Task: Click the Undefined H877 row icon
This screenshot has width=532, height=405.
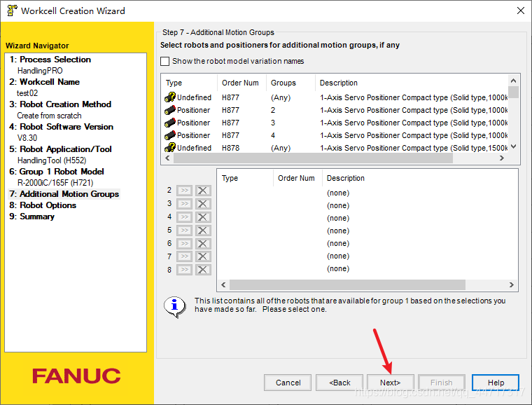Action: (170, 97)
